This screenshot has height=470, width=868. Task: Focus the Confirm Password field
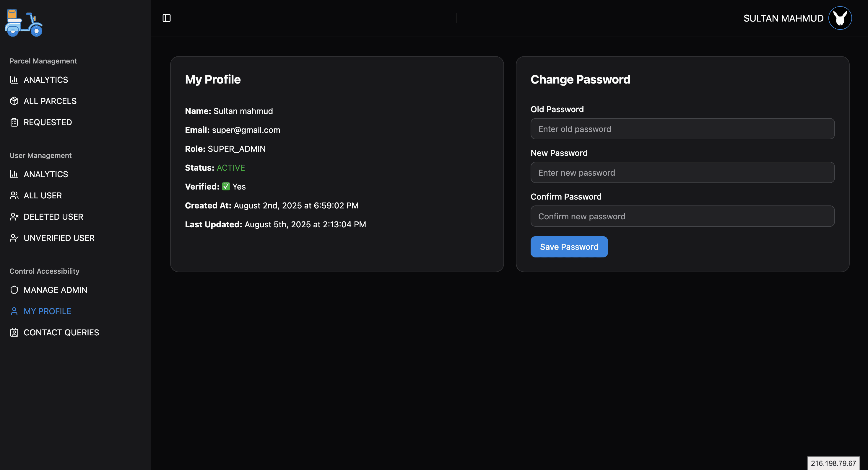(x=682, y=216)
